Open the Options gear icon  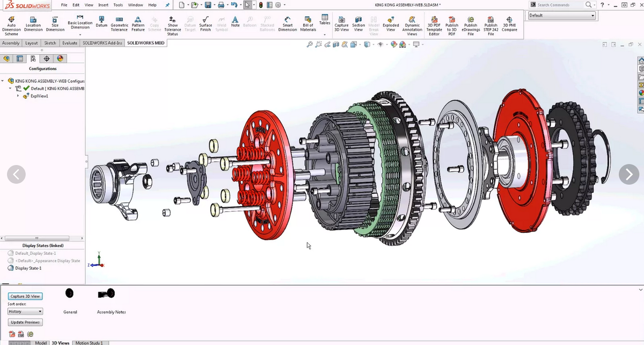point(277,5)
